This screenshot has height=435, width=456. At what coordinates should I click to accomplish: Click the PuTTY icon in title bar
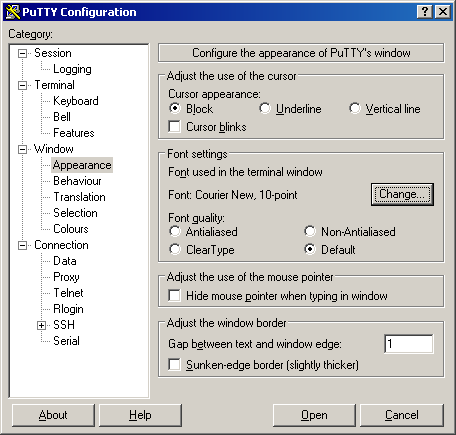point(13,12)
